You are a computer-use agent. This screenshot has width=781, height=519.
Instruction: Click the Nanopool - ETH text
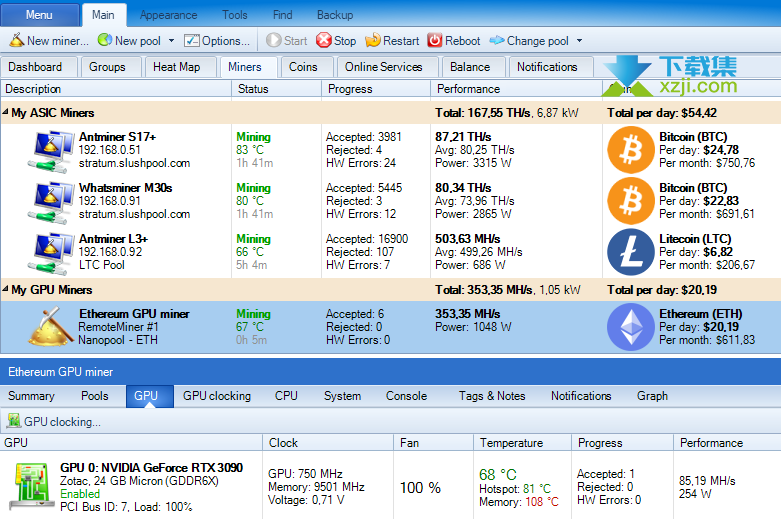pos(118,340)
